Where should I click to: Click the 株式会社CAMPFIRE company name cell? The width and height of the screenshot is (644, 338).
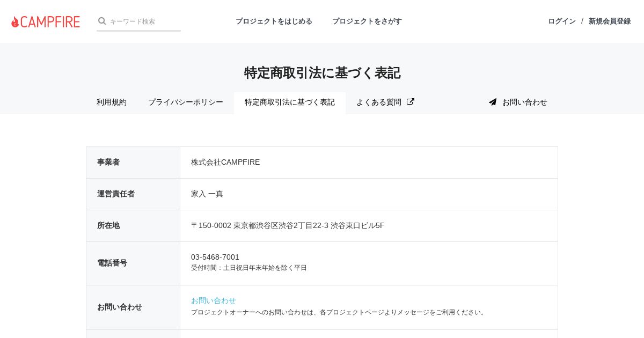[x=225, y=162]
